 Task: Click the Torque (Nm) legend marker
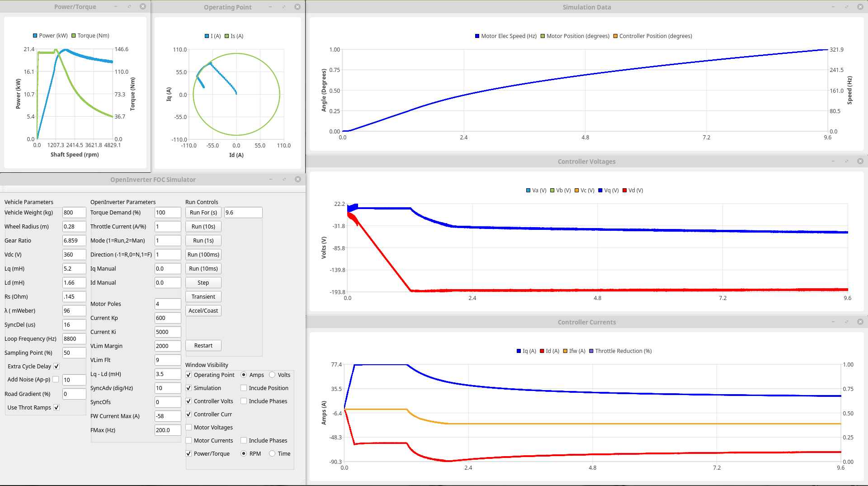(74, 36)
